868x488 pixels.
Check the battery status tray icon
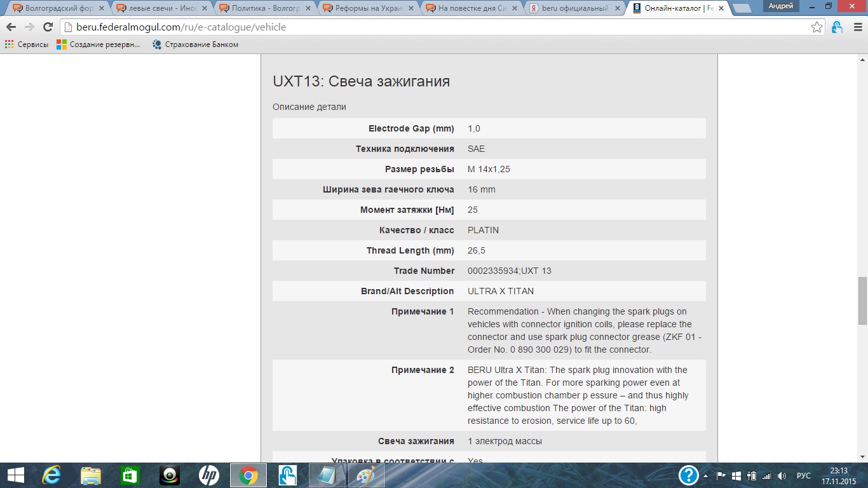pos(751,475)
